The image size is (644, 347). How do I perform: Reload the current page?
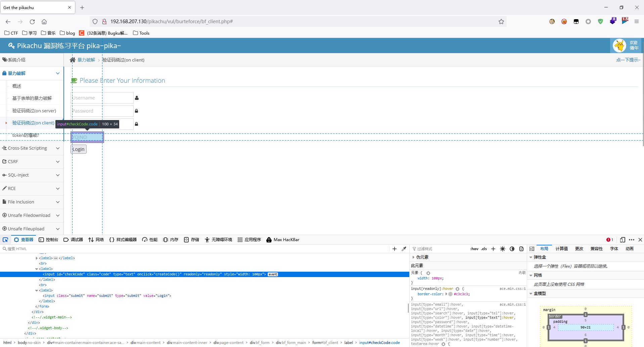point(32,22)
